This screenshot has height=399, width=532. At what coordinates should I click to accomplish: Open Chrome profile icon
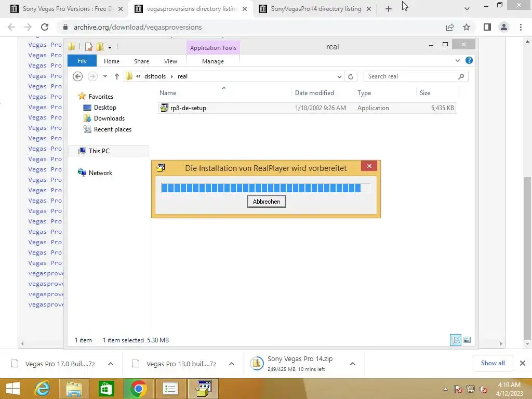(x=504, y=27)
